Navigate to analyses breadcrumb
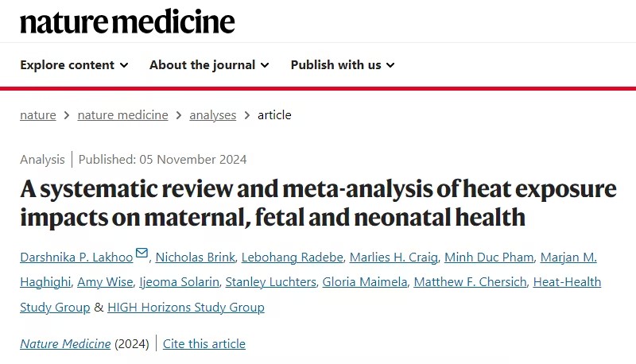This screenshot has width=636, height=364. [212, 115]
